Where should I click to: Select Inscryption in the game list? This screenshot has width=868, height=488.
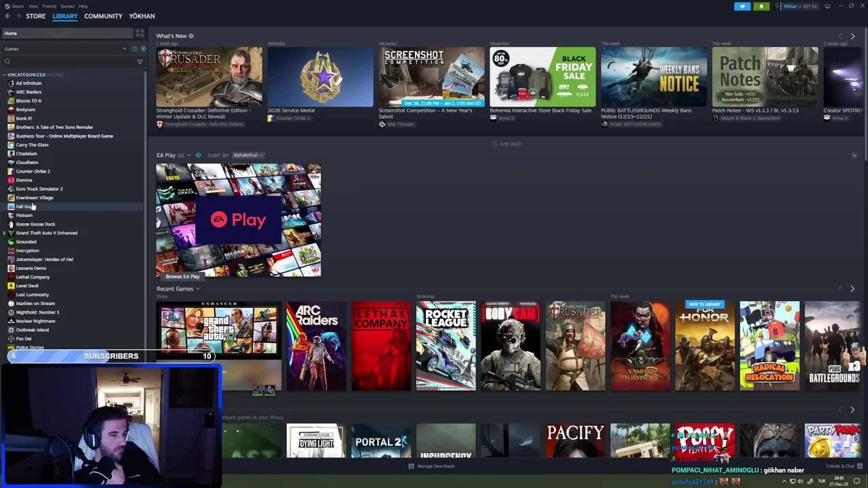(x=27, y=251)
